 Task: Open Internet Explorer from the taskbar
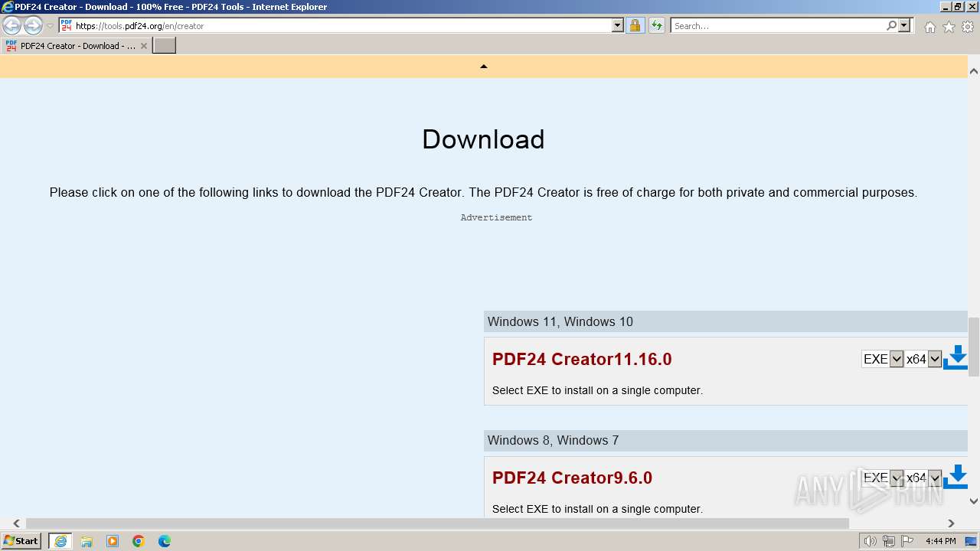[x=60, y=541]
